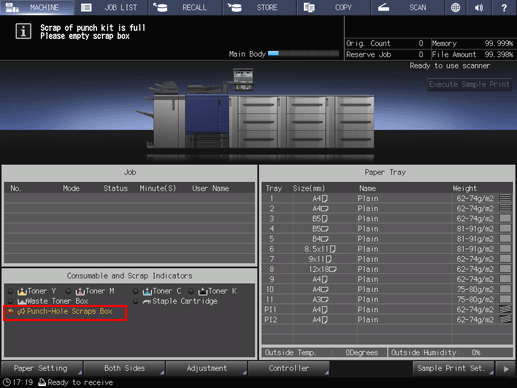Switch to the SCAN tab
This screenshot has height=388, width=517.
pyautogui.click(x=407, y=7)
